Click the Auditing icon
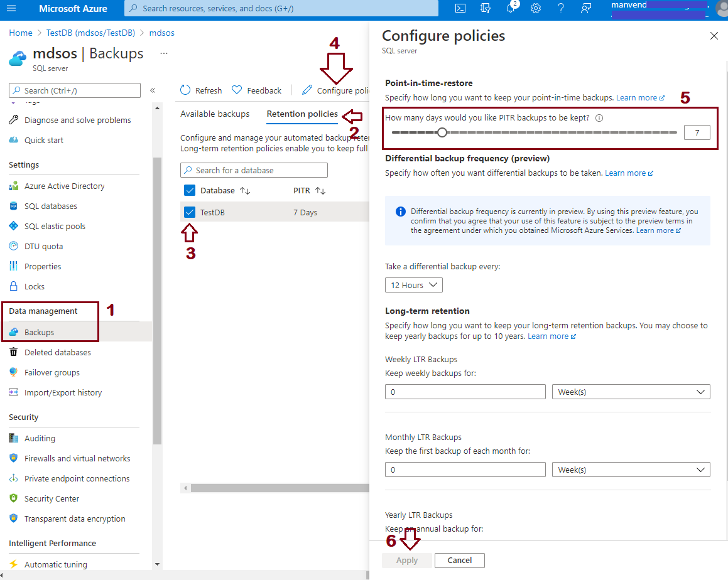The image size is (728, 580). (x=14, y=438)
